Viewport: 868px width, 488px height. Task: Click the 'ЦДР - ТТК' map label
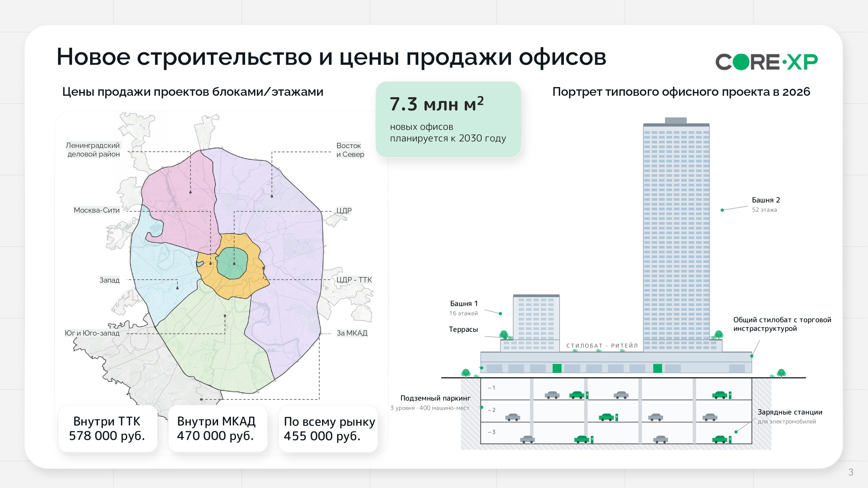click(x=354, y=280)
